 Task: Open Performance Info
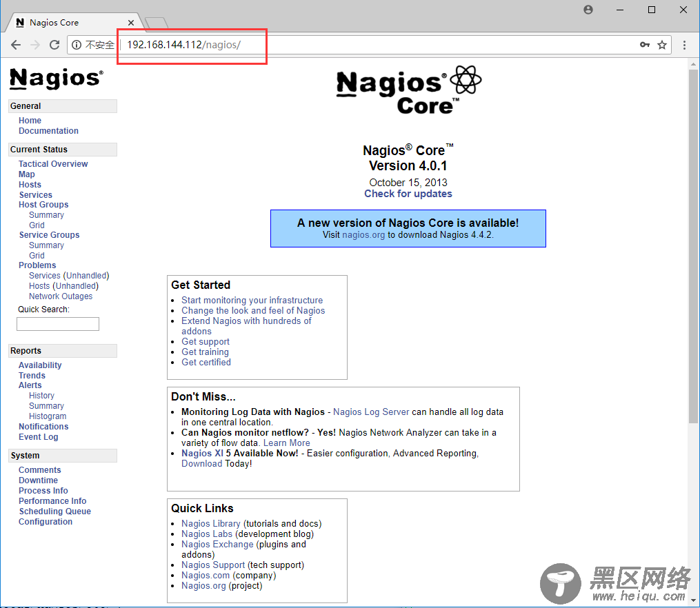pyautogui.click(x=52, y=501)
